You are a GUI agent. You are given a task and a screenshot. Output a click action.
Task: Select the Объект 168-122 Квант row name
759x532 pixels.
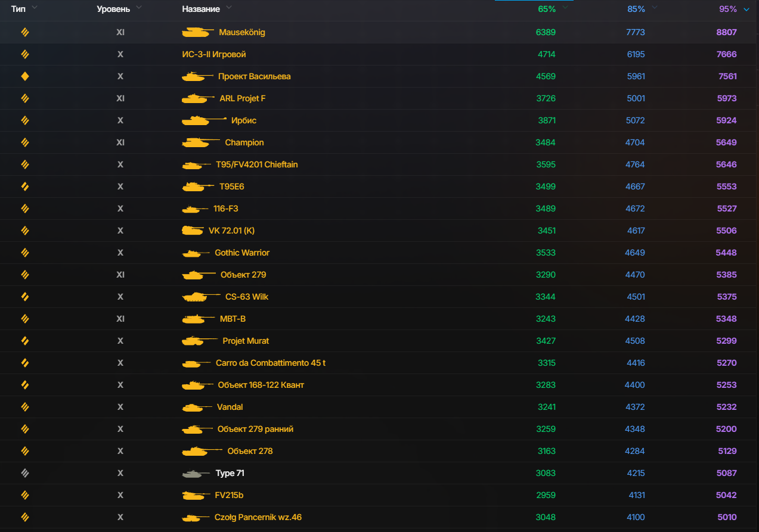(x=261, y=385)
